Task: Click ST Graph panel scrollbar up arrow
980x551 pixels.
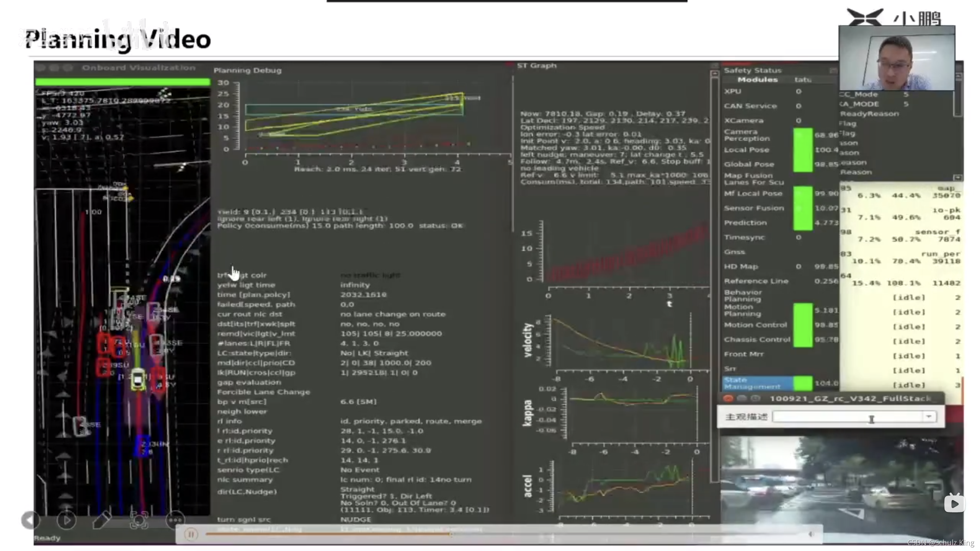Action: click(714, 73)
